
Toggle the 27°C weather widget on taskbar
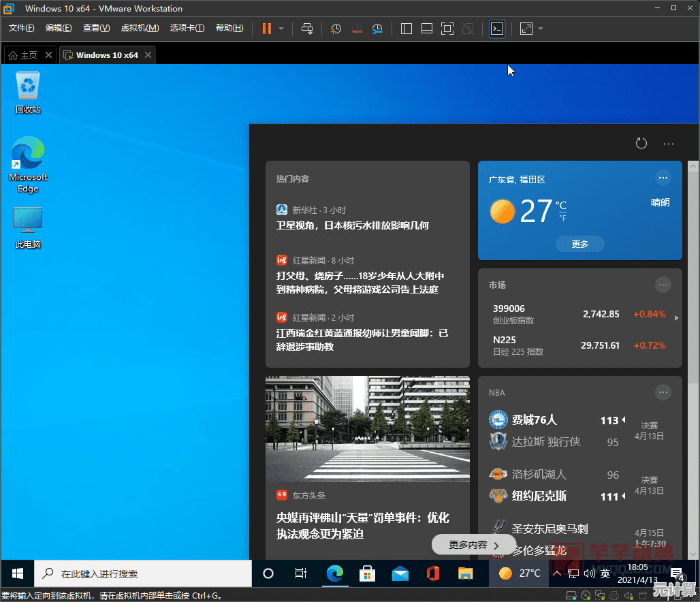point(520,573)
